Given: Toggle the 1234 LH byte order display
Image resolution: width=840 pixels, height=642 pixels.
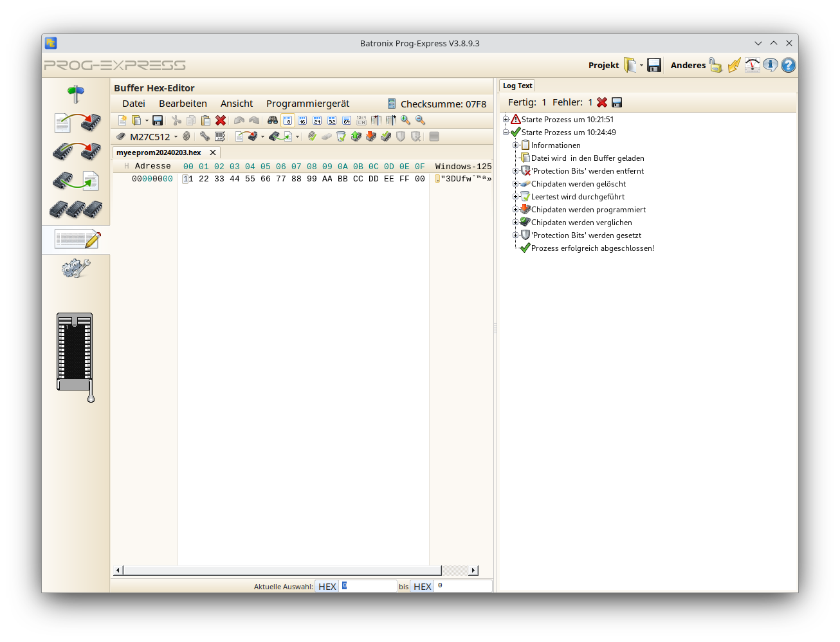Looking at the screenshot, I should [361, 120].
